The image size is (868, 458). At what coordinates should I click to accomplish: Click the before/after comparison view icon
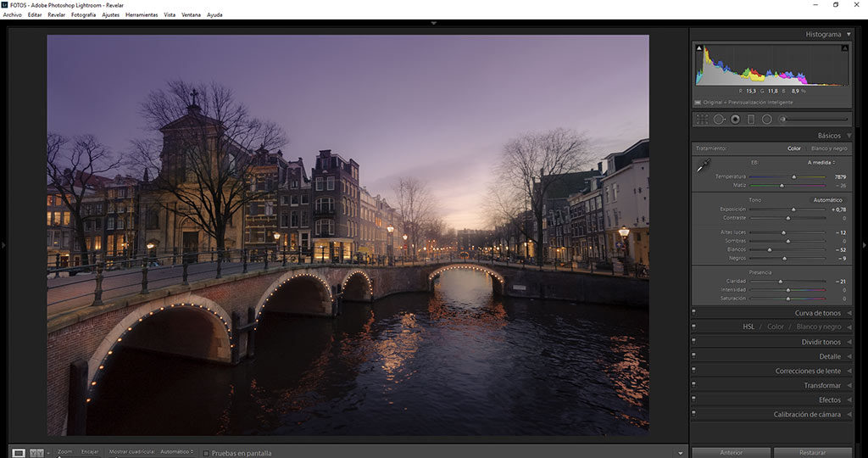(36, 453)
